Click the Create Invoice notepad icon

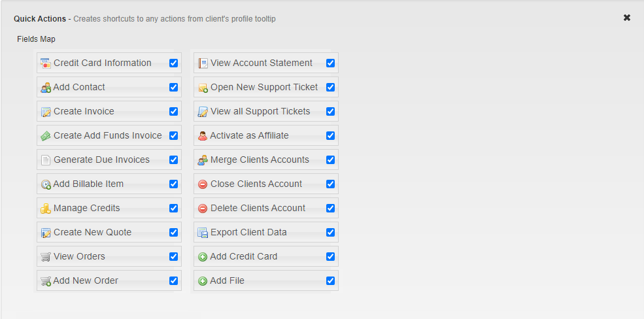click(x=46, y=112)
